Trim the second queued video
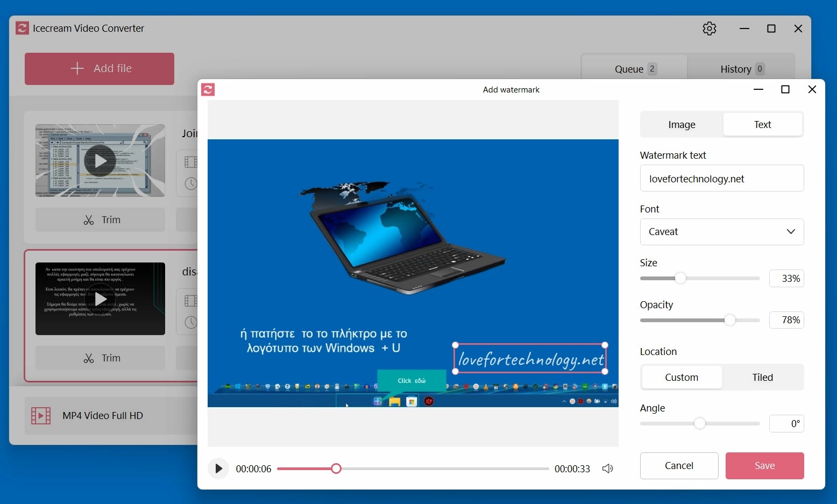Viewport: 837px width, 504px height. 101,358
